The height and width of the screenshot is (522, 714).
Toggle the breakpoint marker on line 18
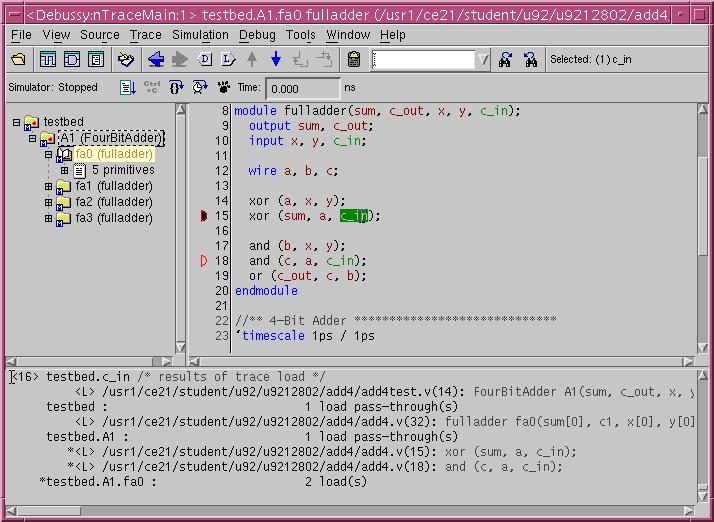click(204, 261)
